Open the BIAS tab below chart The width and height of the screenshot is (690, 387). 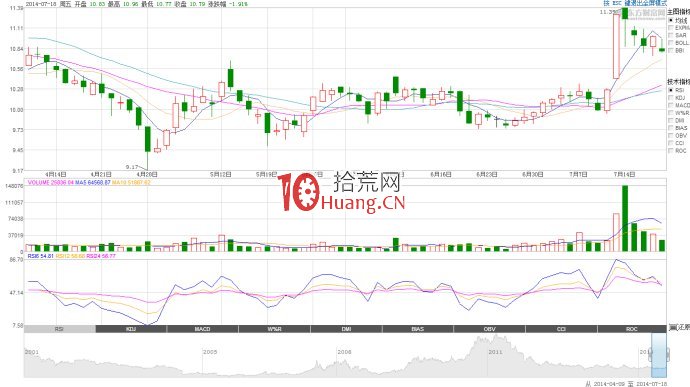pos(418,329)
